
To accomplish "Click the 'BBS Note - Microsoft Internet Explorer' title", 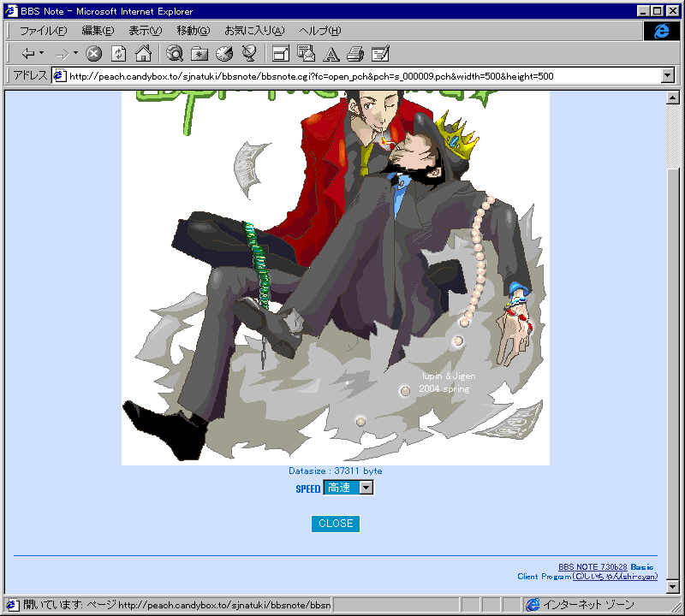I will (x=106, y=11).
